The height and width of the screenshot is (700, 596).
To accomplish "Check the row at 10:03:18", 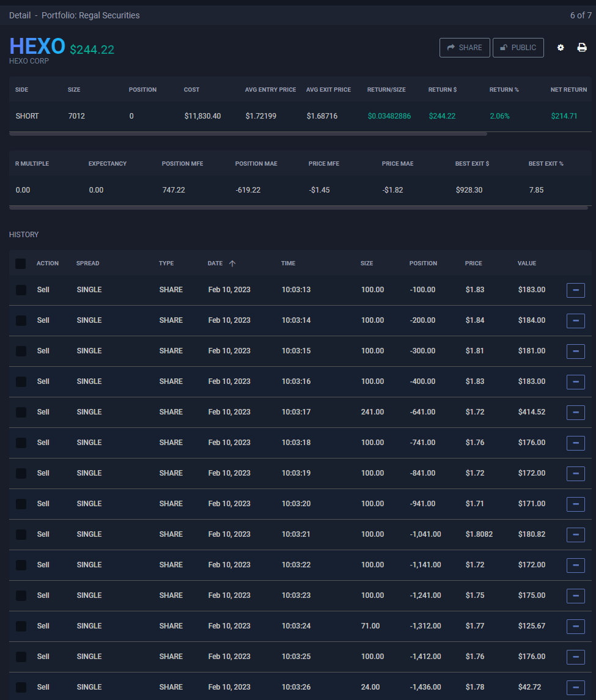I will click(x=21, y=443).
